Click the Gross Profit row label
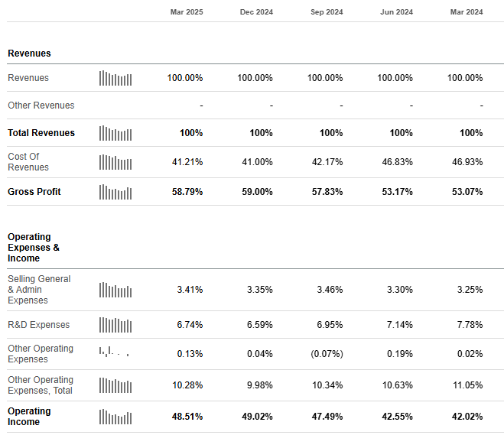 pyautogui.click(x=34, y=192)
